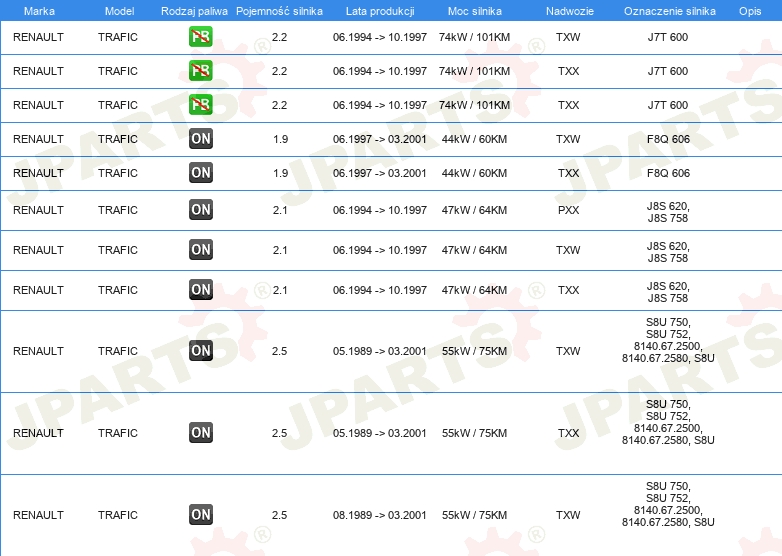Click the ON diesel icon in the 2.5 TXX row

tap(200, 433)
